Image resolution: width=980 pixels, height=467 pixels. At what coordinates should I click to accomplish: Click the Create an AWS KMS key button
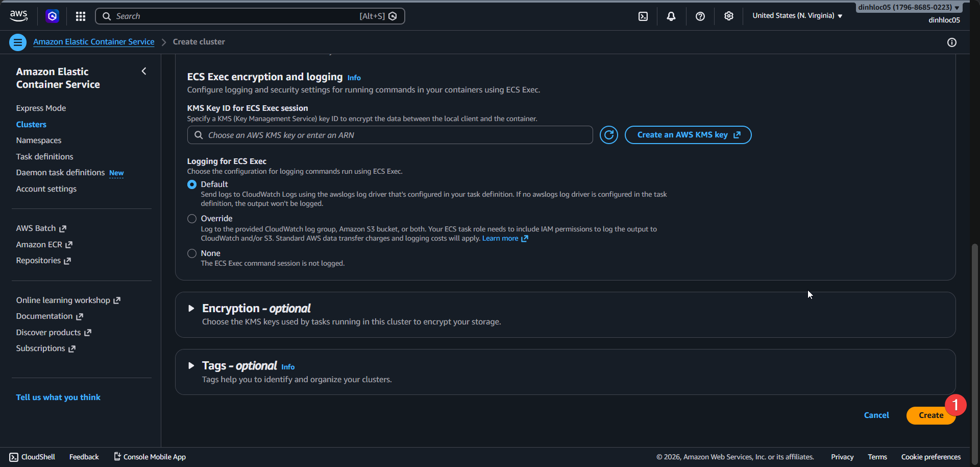pyautogui.click(x=688, y=134)
